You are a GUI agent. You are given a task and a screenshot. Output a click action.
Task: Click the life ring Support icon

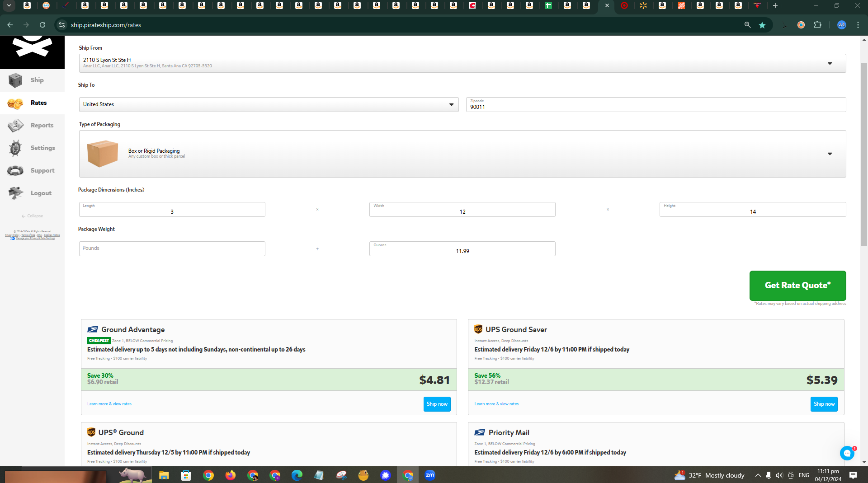[x=15, y=171]
